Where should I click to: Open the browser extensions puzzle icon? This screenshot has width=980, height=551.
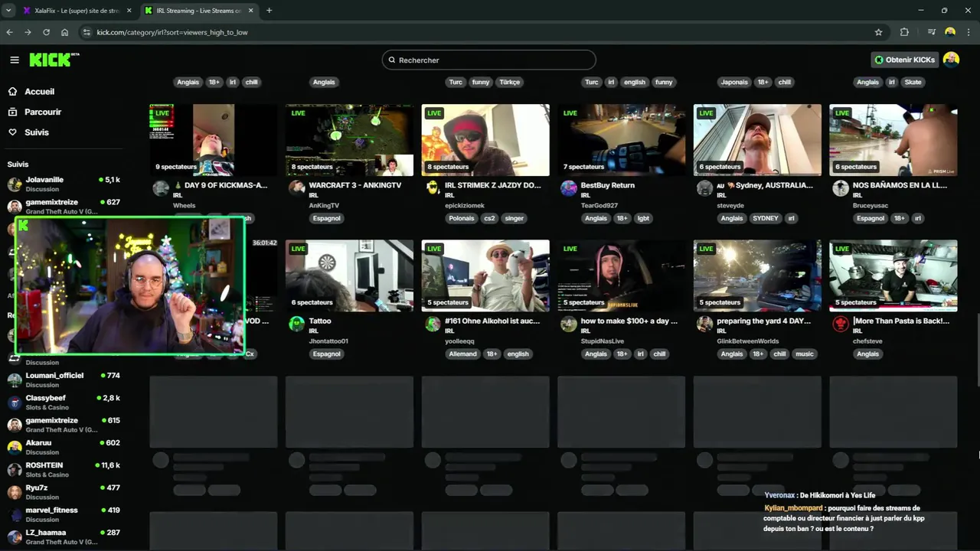tap(904, 32)
